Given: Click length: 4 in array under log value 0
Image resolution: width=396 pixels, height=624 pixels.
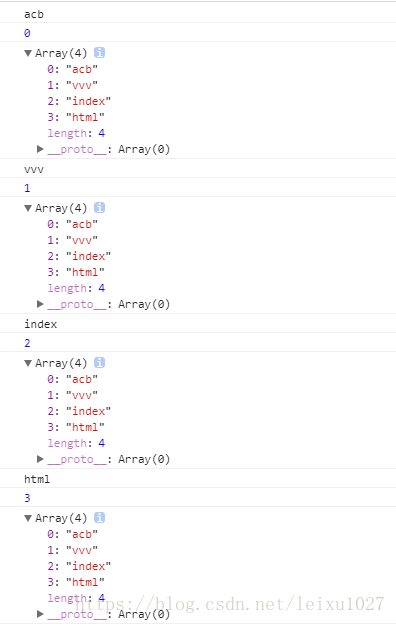Looking at the screenshot, I should click(x=76, y=133).
